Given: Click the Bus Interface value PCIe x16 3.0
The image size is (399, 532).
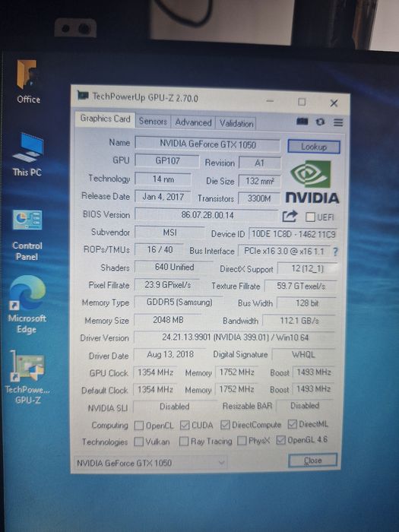Looking at the screenshot, I should tap(284, 251).
